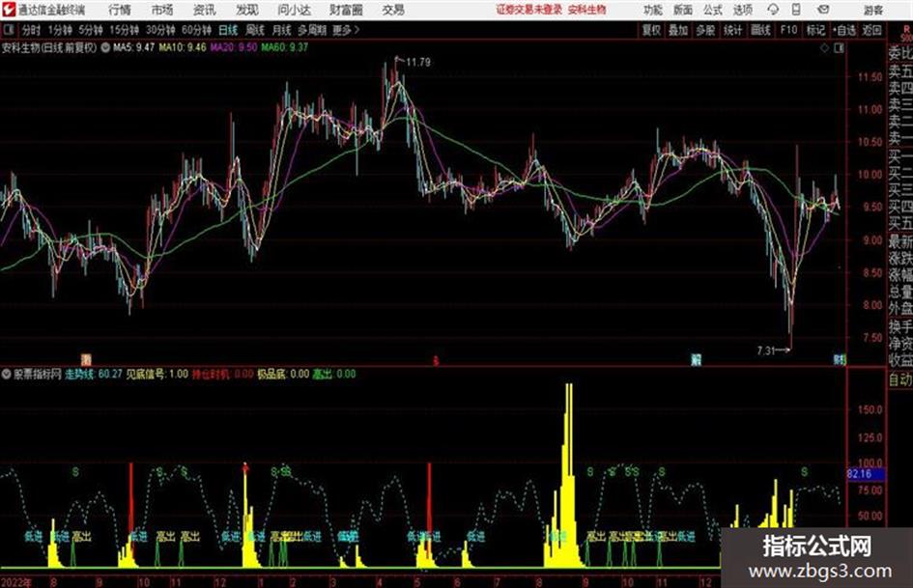Expand the 股票指标网 sub-indicator dropdown
Screen dimensions: 913x588
pyautogui.click(x=7, y=374)
